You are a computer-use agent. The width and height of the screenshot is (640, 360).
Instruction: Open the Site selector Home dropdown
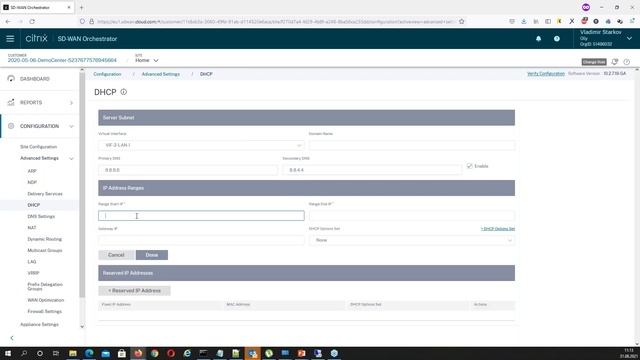pos(147,60)
